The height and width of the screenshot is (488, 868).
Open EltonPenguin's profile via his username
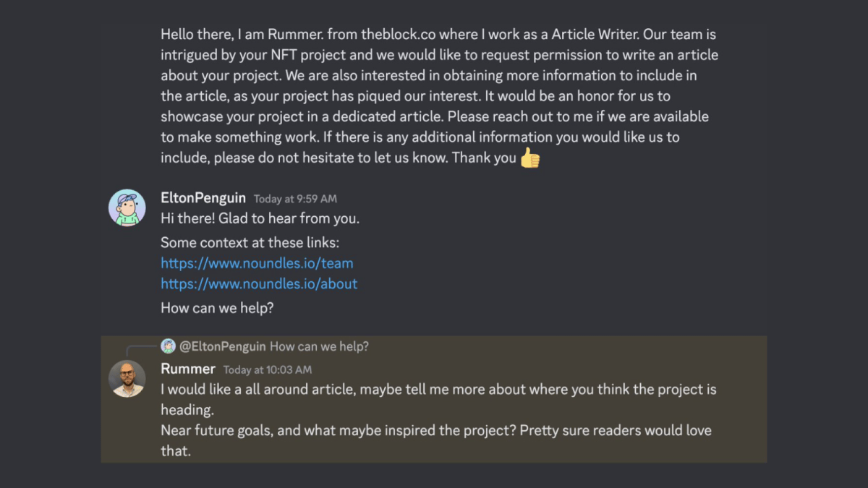point(203,197)
